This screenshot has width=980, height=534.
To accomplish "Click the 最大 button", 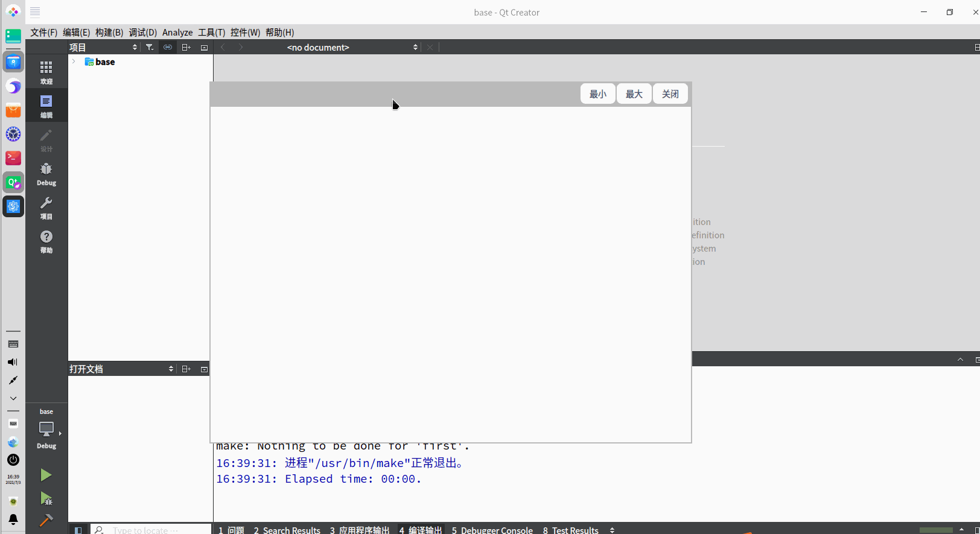I will pyautogui.click(x=634, y=94).
